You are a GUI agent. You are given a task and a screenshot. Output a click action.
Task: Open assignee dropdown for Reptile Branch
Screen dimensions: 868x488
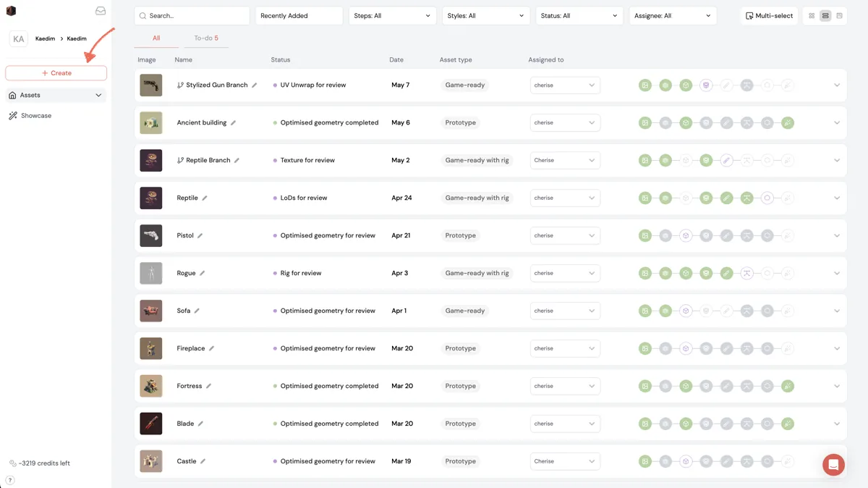click(x=565, y=161)
